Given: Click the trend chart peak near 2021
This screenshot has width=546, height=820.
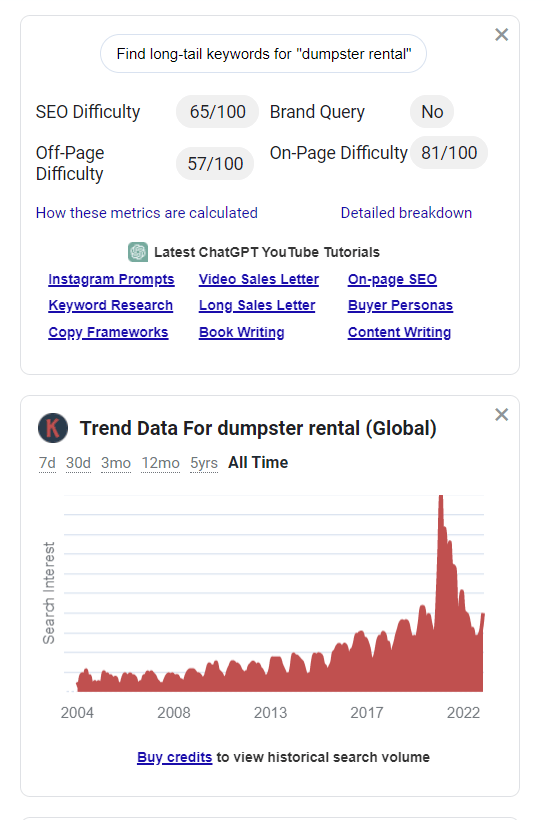Looking at the screenshot, I should pos(441,502).
